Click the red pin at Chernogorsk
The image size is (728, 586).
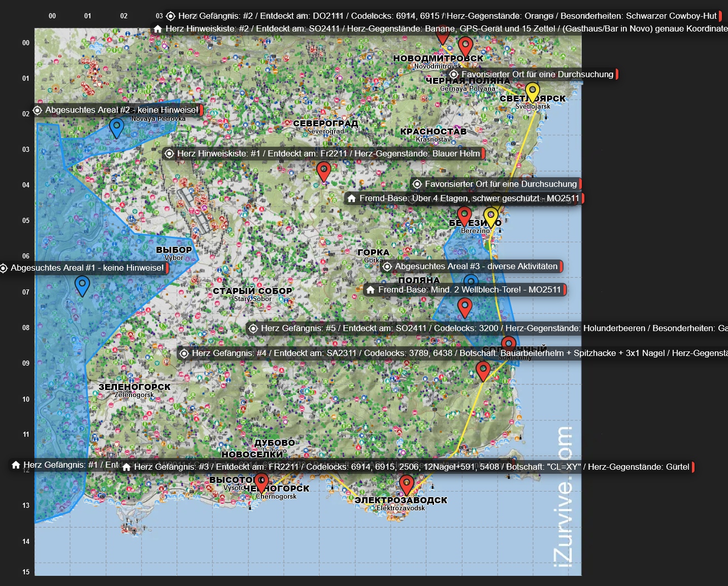pos(261,483)
